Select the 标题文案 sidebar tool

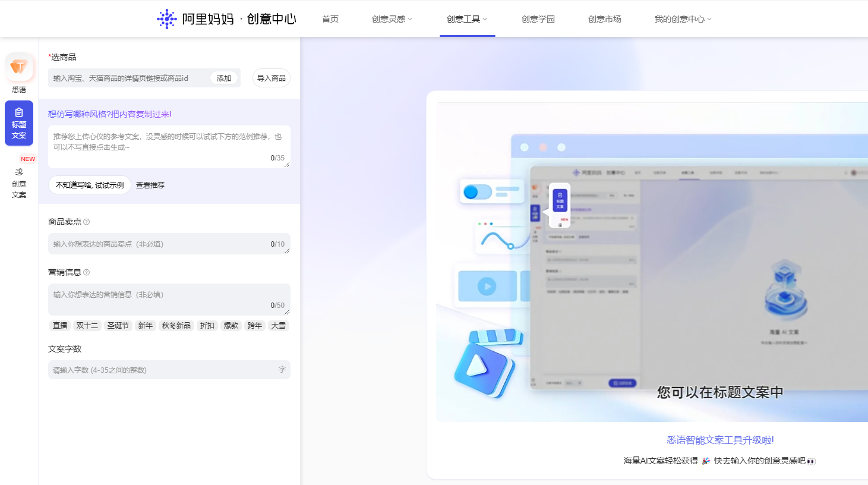tap(19, 123)
